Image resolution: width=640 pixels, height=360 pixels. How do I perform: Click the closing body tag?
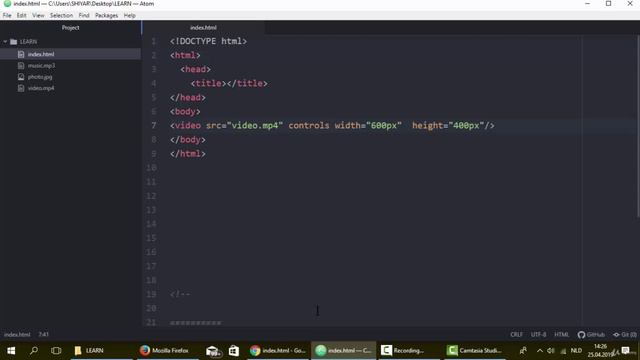(x=188, y=140)
